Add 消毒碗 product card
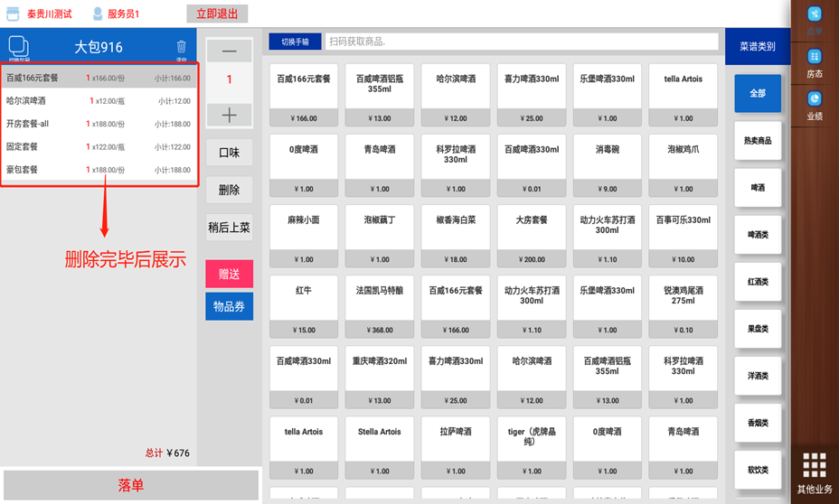 608,165
